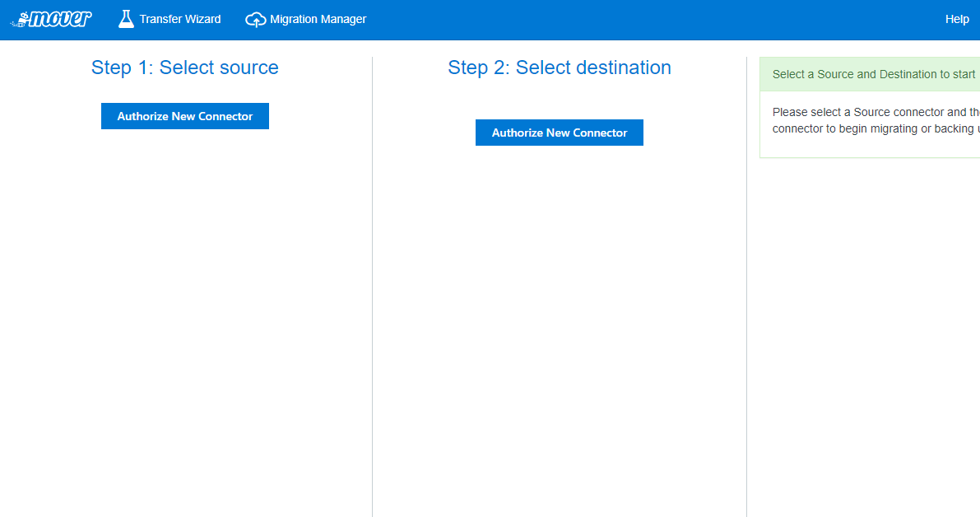Click the divider between destination and info panel
This screenshot has width=980, height=517.
point(746,288)
